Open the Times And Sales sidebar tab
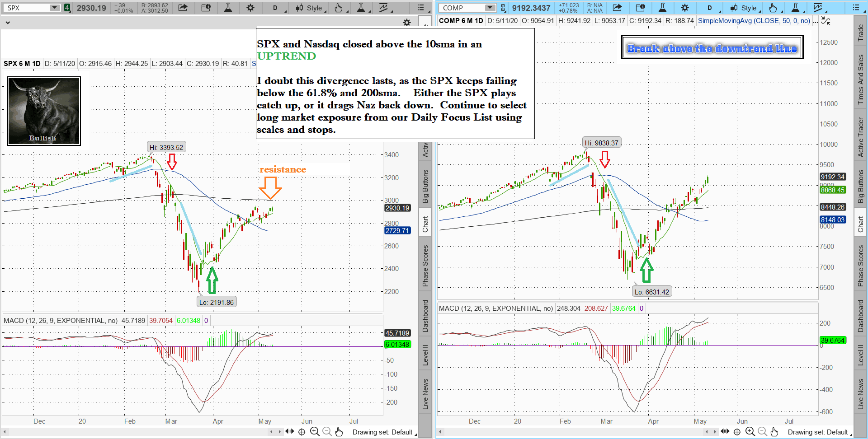This screenshot has width=868, height=439. [x=861, y=79]
